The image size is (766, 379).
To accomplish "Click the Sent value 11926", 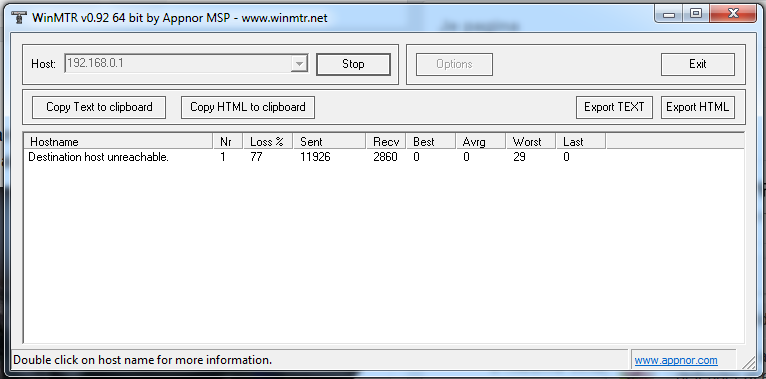I will click(315, 157).
